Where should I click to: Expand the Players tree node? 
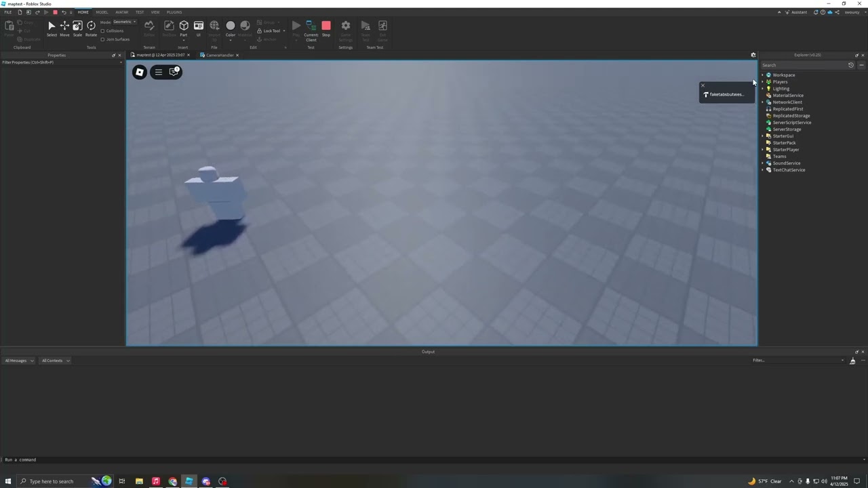point(762,82)
